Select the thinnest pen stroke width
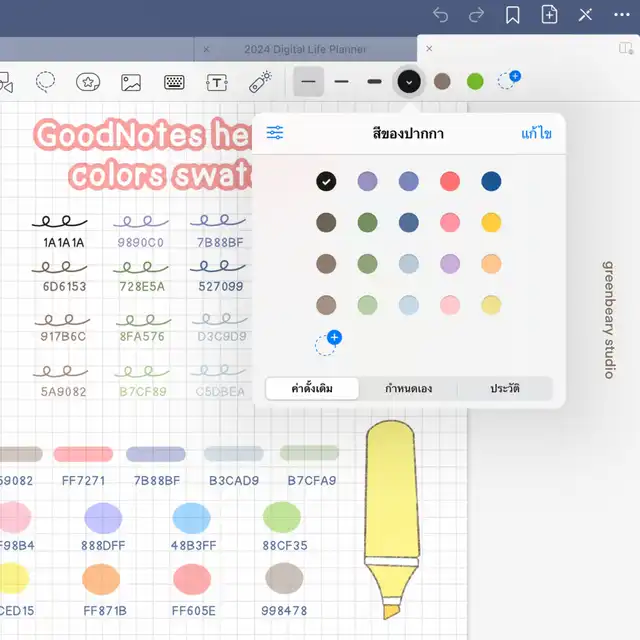 pos(308,81)
